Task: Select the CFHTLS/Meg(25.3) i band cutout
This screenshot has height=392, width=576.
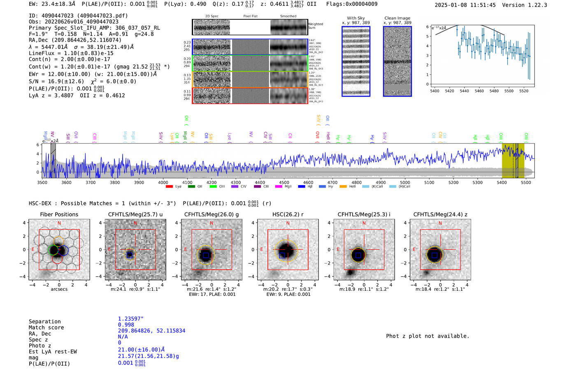Action: tap(364, 250)
